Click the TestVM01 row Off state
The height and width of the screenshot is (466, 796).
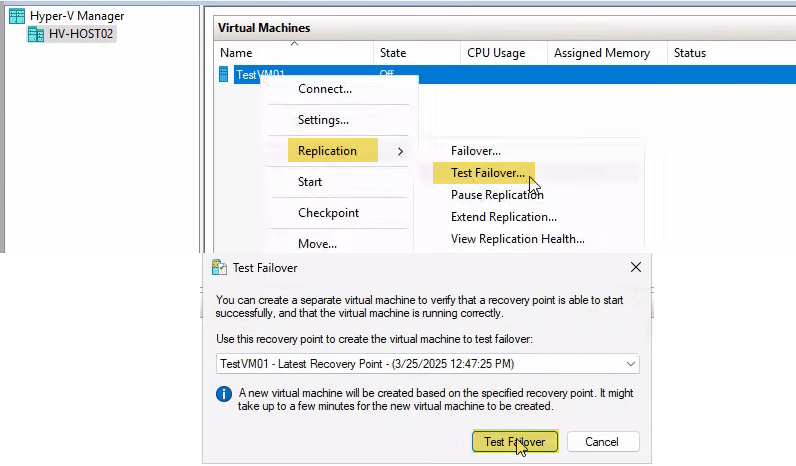pos(386,73)
